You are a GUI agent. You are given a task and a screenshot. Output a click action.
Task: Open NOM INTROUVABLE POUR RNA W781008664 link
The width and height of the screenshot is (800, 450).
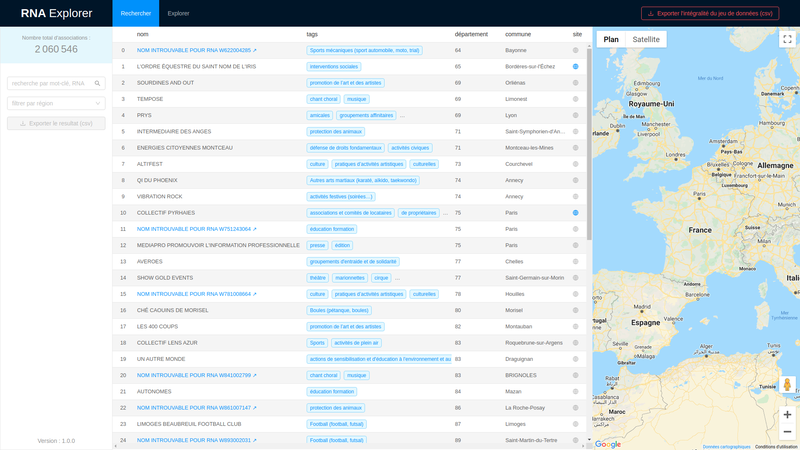pyautogui.click(x=196, y=294)
